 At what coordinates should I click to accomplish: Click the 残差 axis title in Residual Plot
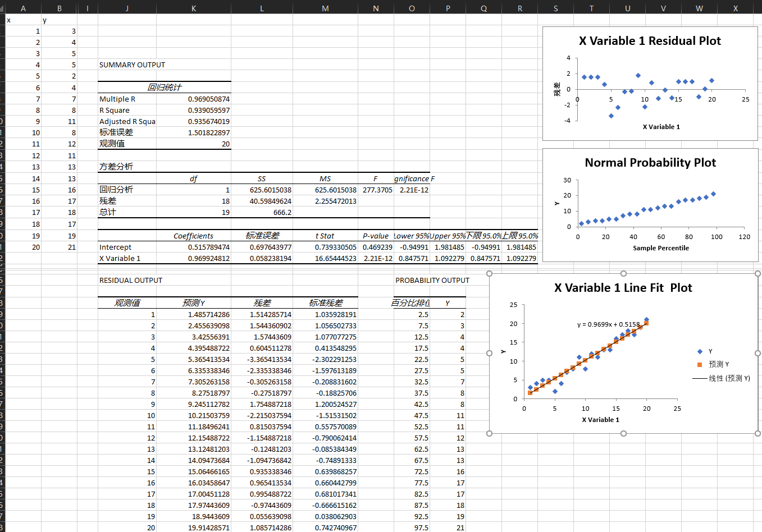point(557,89)
